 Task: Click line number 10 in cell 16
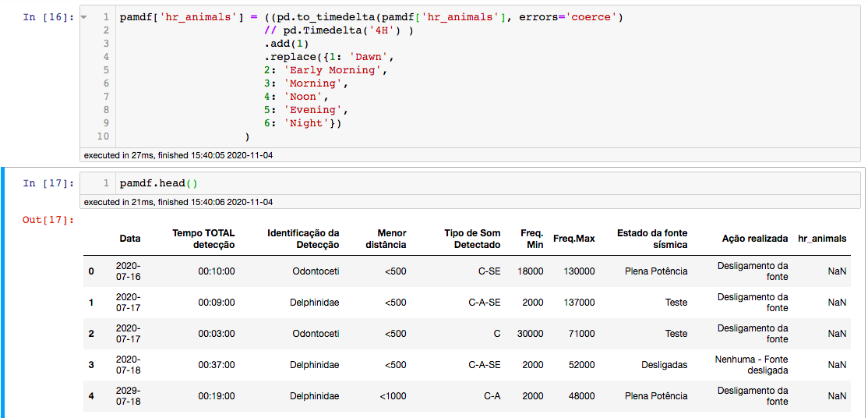pos(103,136)
